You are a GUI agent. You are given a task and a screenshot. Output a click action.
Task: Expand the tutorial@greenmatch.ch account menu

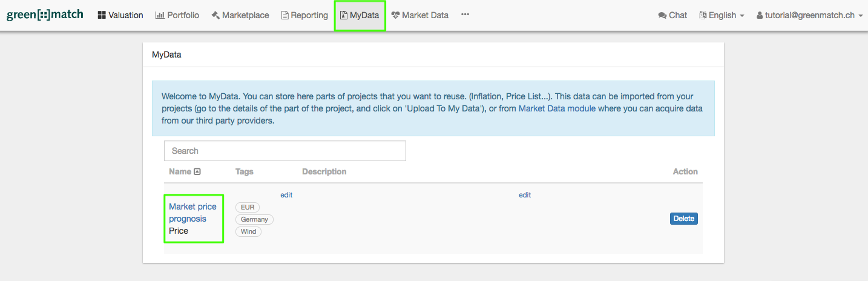pos(809,15)
